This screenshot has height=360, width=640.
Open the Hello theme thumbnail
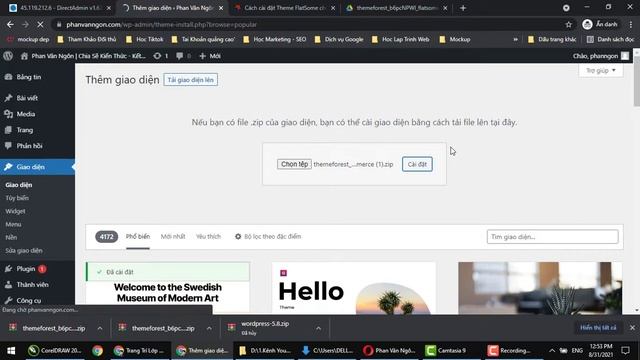tap(354, 287)
